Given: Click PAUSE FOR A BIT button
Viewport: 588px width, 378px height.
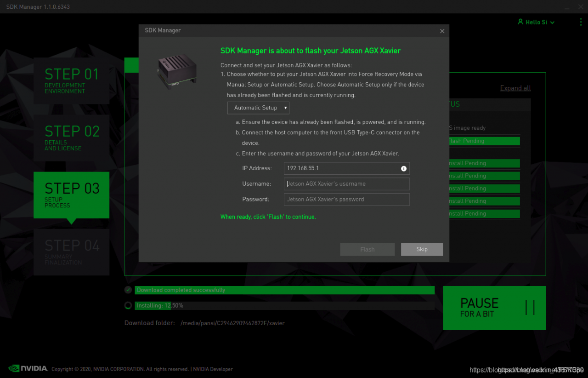Looking at the screenshot, I should (x=494, y=308).
